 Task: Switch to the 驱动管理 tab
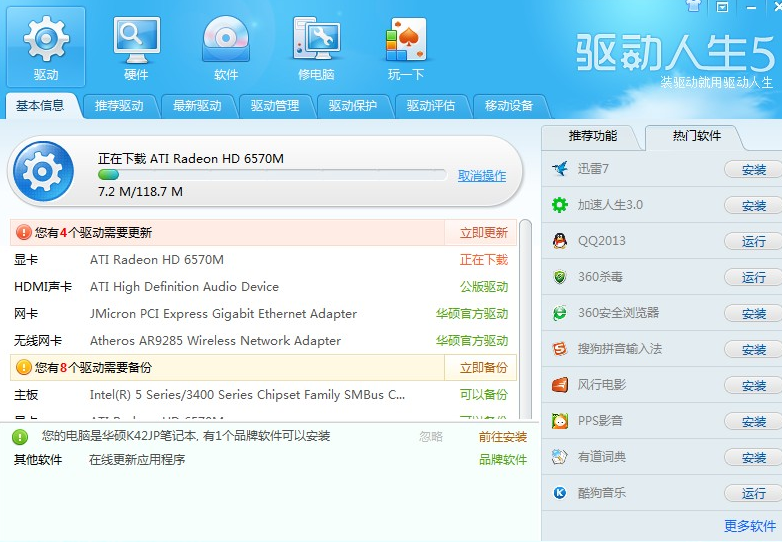click(x=275, y=106)
